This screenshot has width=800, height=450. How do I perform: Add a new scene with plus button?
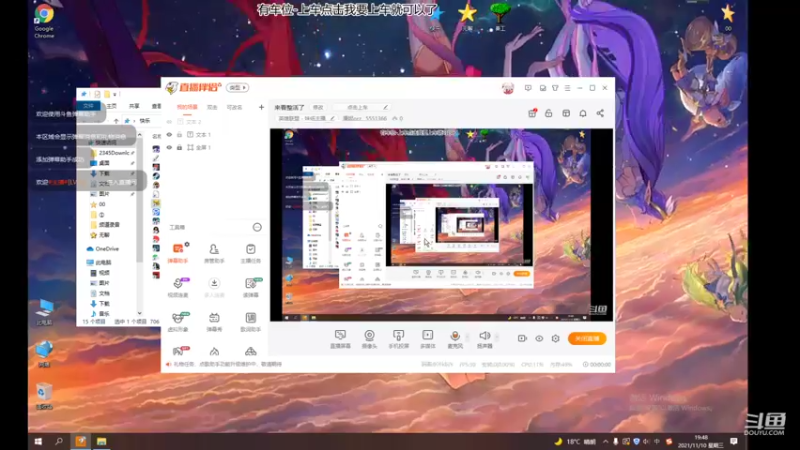(261, 107)
